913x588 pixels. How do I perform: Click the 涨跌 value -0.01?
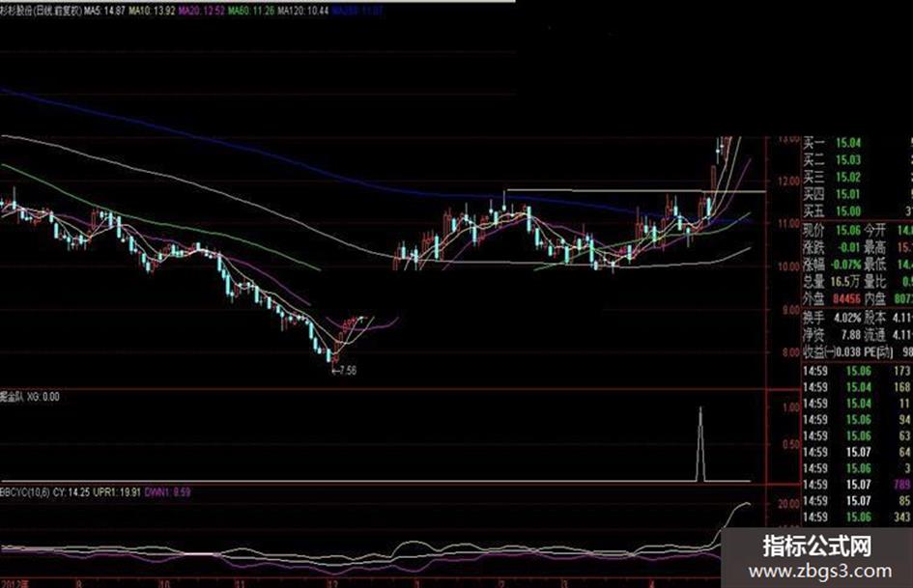click(x=848, y=247)
